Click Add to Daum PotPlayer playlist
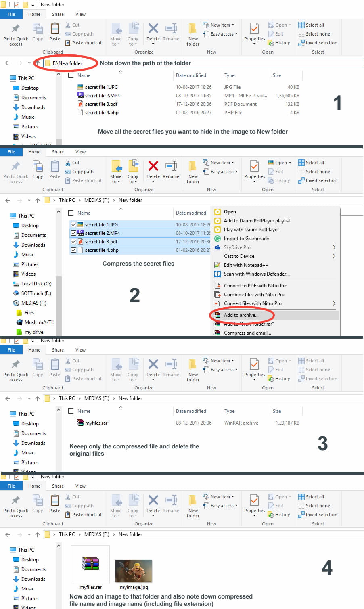The image size is (364, 609). 257,221
